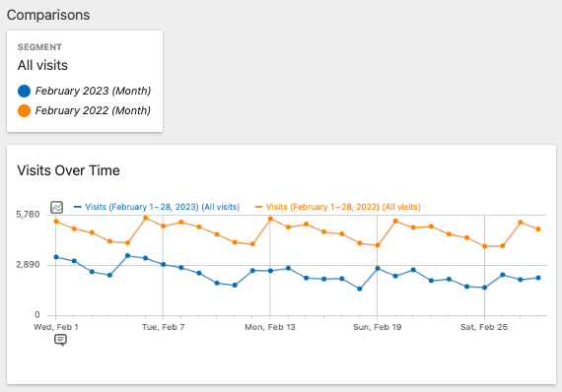Viewport: 562px width, 392px height.
Task: Click the Wed, Feb 1 axis label
Action: [56, 327]
